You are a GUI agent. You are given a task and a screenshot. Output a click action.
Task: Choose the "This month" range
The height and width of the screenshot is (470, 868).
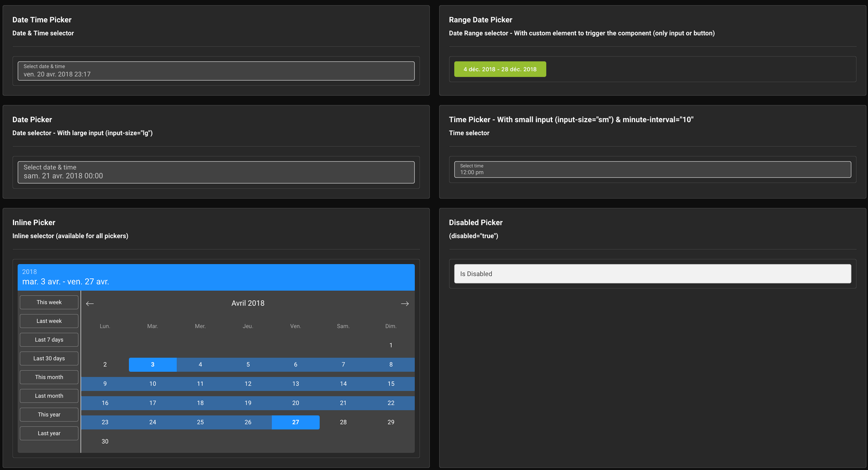click(48, 377)
